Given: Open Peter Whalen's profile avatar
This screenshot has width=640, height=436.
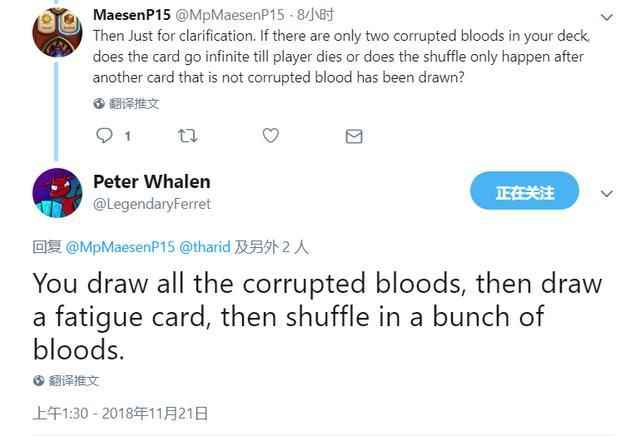Looking at the screenshot, I should 55,191.
